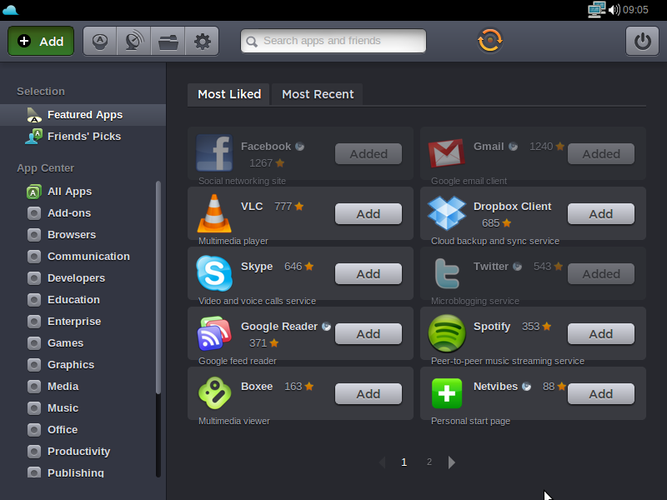Add the Google Reader app

point(368,334)
